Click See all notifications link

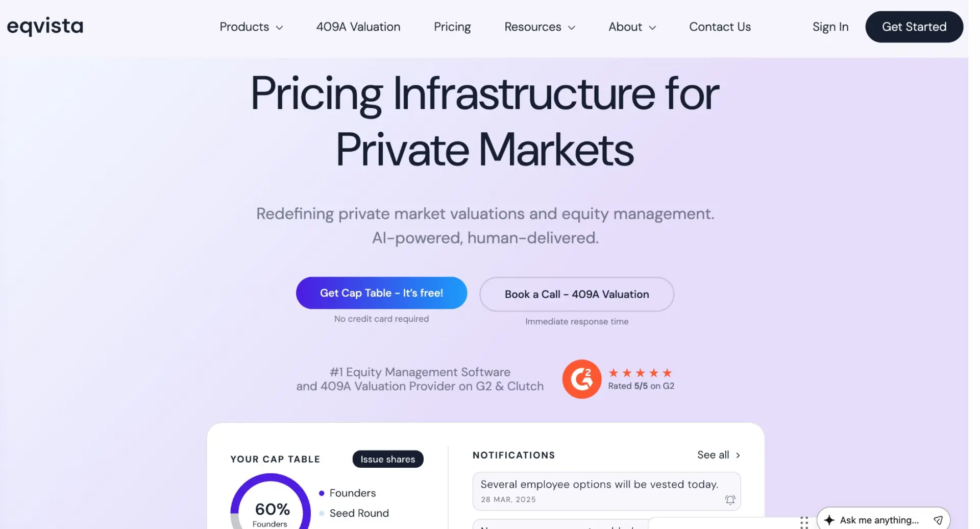(719, 455)
